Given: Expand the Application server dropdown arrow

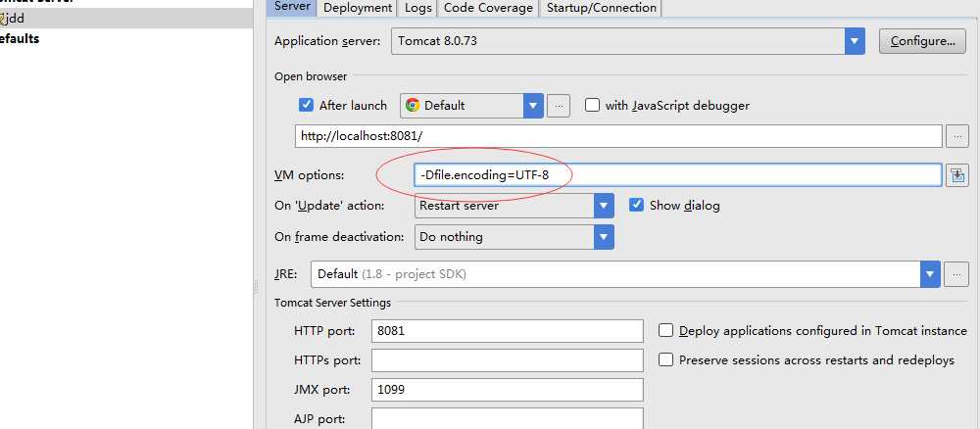Looking at the screenshot, I should click(x=855, y=41).
